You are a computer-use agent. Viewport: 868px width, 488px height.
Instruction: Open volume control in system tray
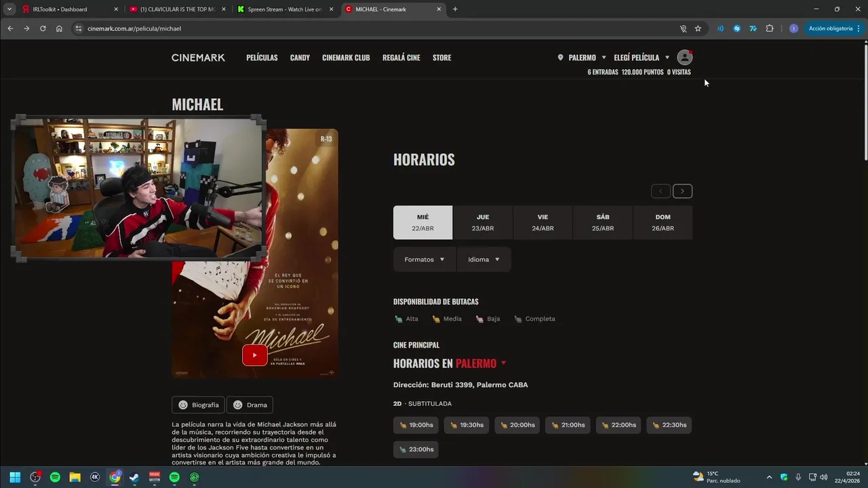824,477
